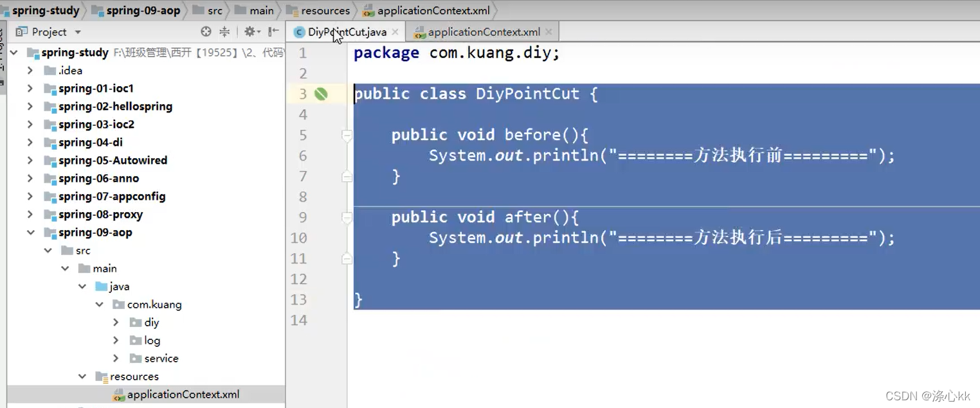The image size is (980, 408).
Task: Collapse the com.kuang package arrow
Action: tap(99, 305)
